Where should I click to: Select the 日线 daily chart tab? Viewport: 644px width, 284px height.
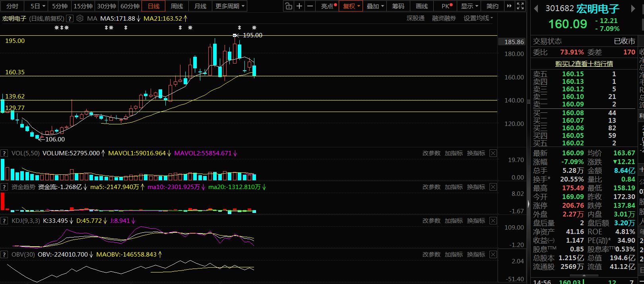click(153, 6)
